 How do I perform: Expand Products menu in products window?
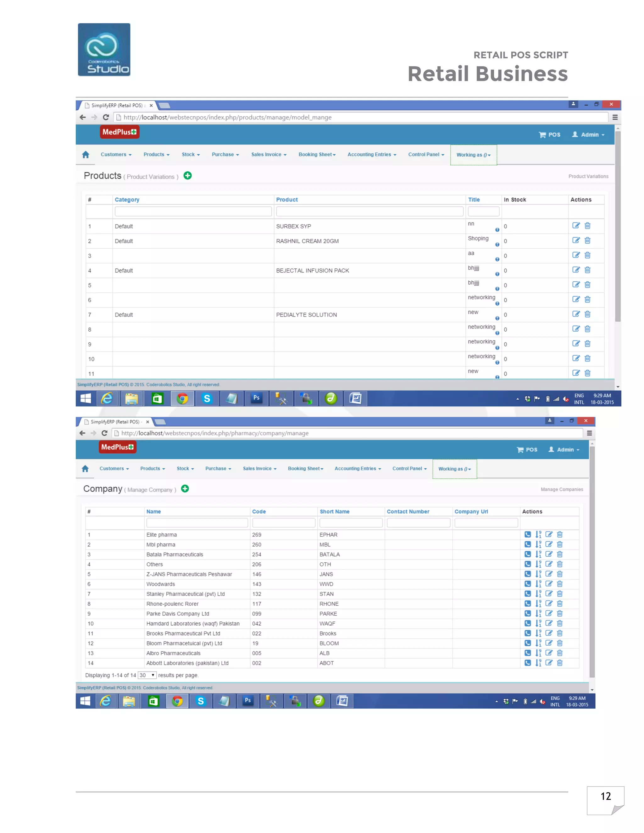[156, 154]
